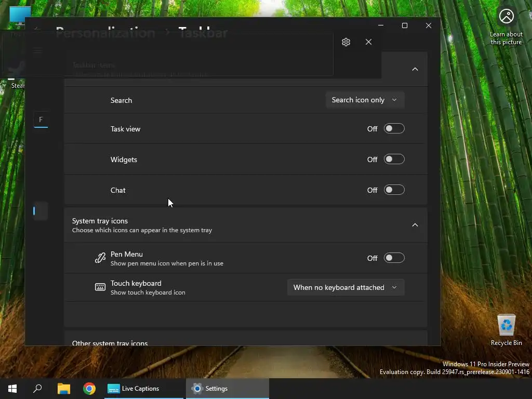The image size is (532, 399).
Task: Launch File Explorer from the taskbar
Action: point(63,389)
